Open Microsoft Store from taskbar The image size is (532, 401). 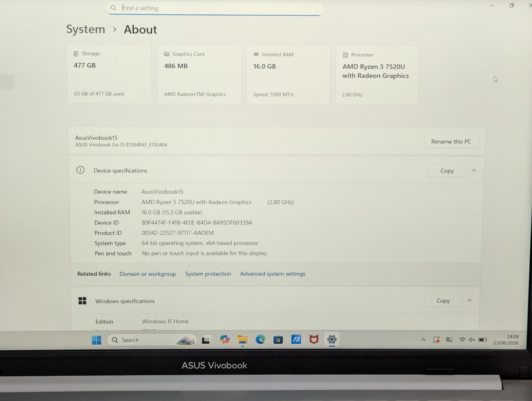point(278,340)
